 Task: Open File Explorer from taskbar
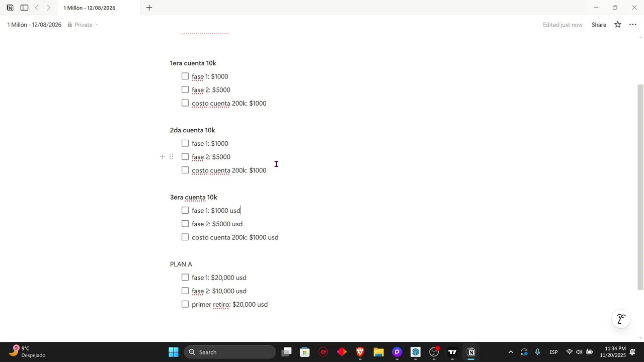pos(379,352)
